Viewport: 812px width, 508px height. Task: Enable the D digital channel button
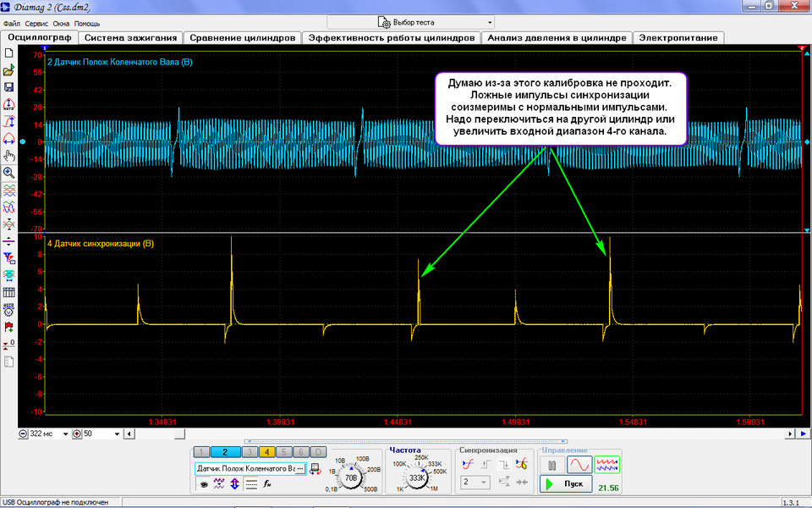(319, 452)
